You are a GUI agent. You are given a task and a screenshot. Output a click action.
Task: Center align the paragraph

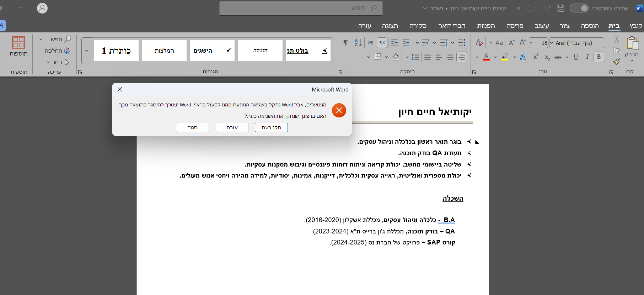(450, 57)
